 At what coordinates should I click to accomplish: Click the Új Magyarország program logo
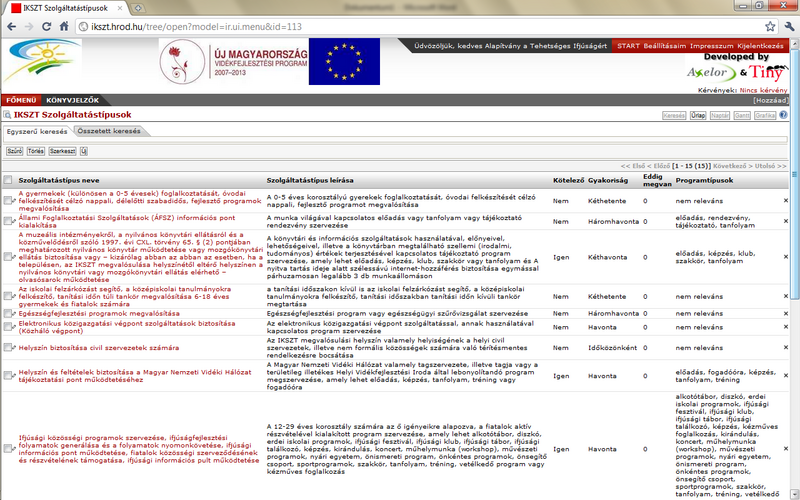coord(234,62)
